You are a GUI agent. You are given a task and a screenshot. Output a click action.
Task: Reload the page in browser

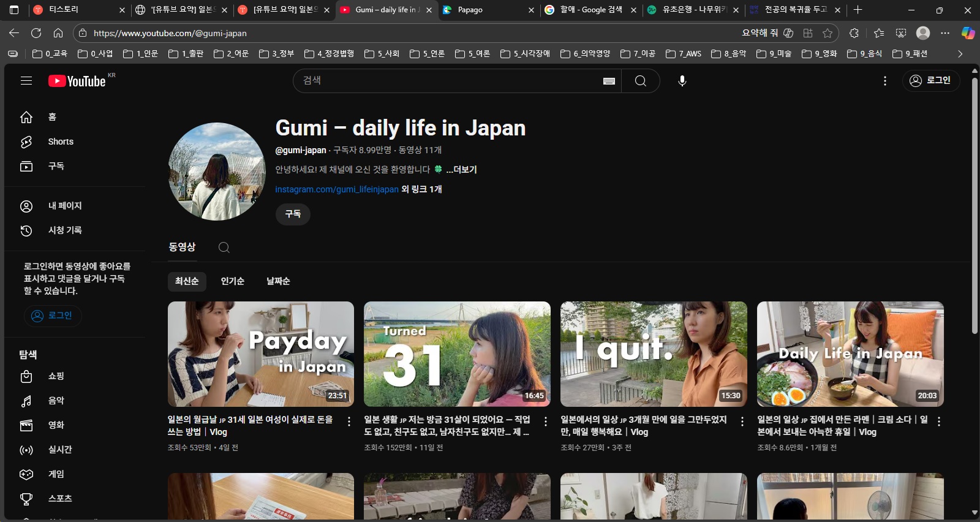pyautogui.click(x=36, y=33)
